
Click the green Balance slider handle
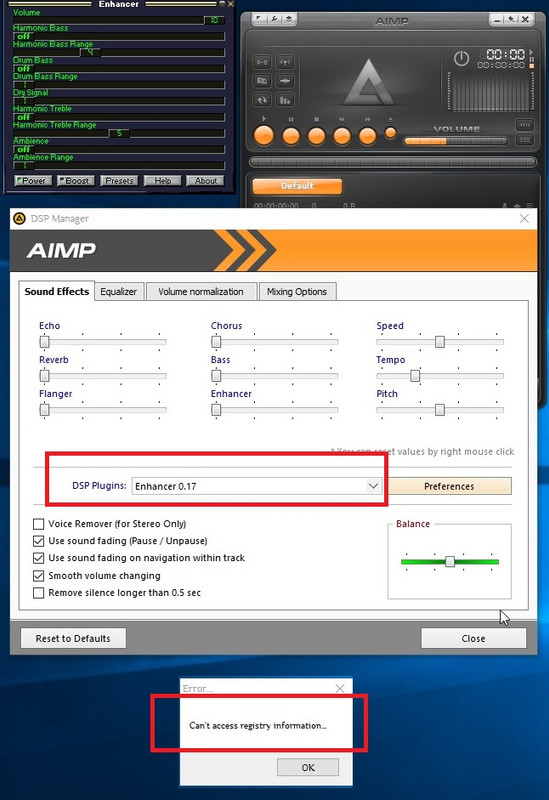point(450,562)
